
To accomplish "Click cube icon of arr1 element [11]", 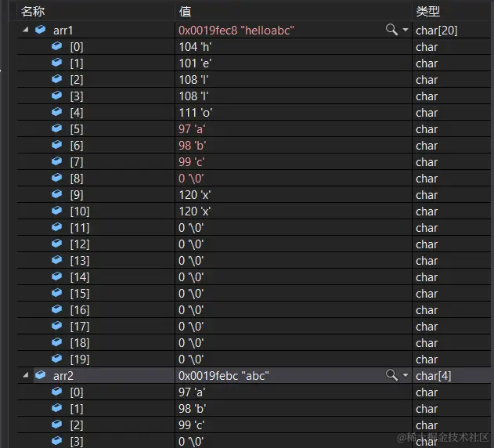I will pos(56,227).
